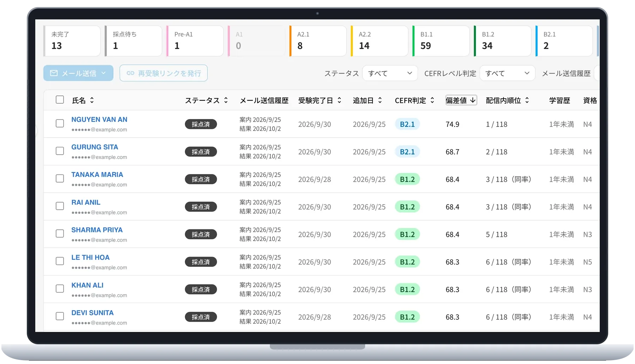Click the B2.1 badge in GURUNG SITA row

coord(407,152)
